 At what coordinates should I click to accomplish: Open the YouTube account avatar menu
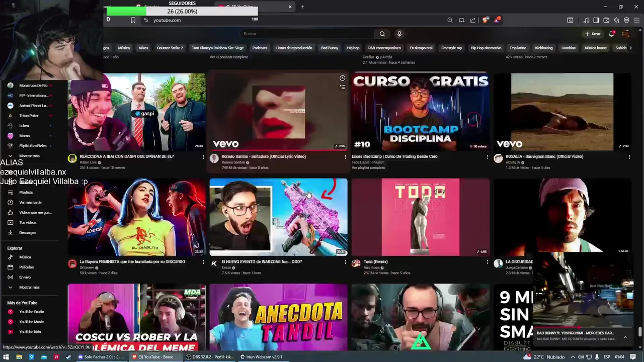pos(626,34)
